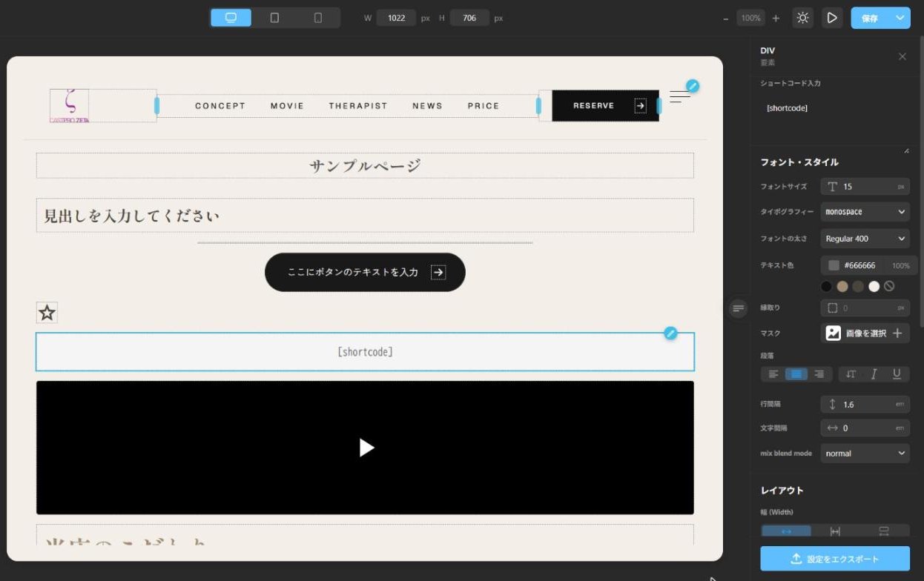Click the pencil edit icon on the shortcode block
The width and height of the screenshot is (924, 581).
tap(670, 333)
